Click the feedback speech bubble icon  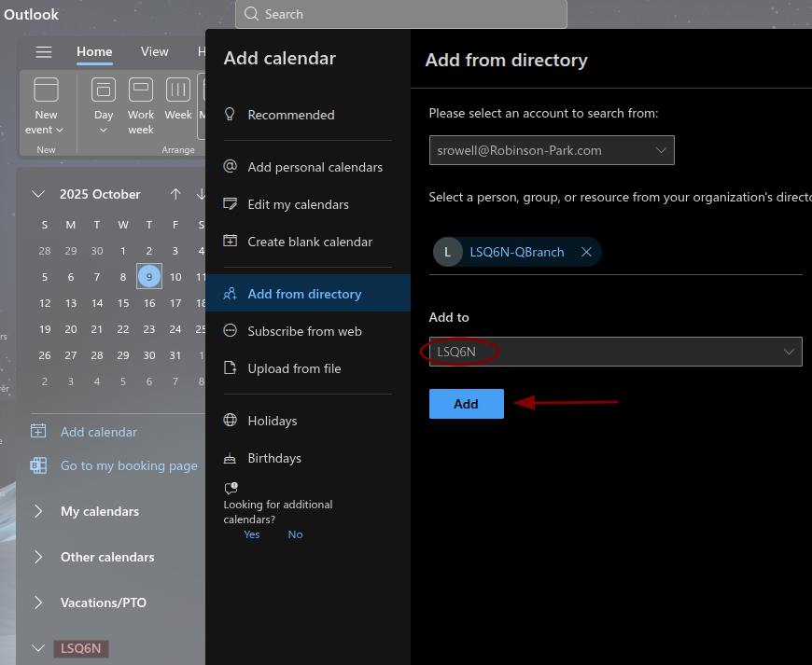[231, 488]
